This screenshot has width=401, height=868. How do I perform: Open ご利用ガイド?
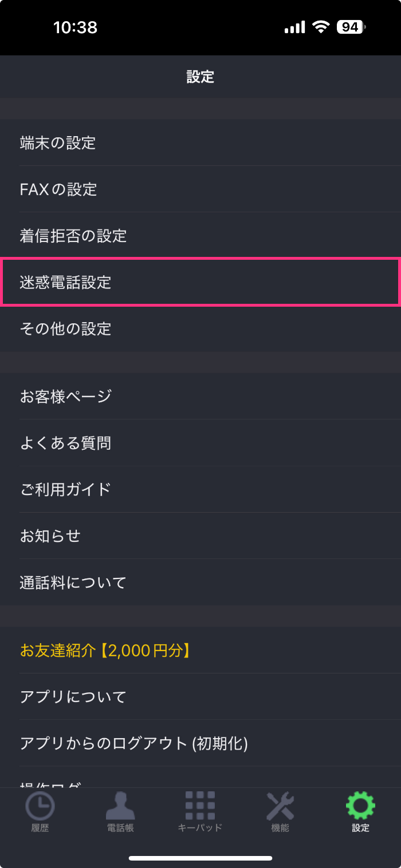tap(200, 489)
